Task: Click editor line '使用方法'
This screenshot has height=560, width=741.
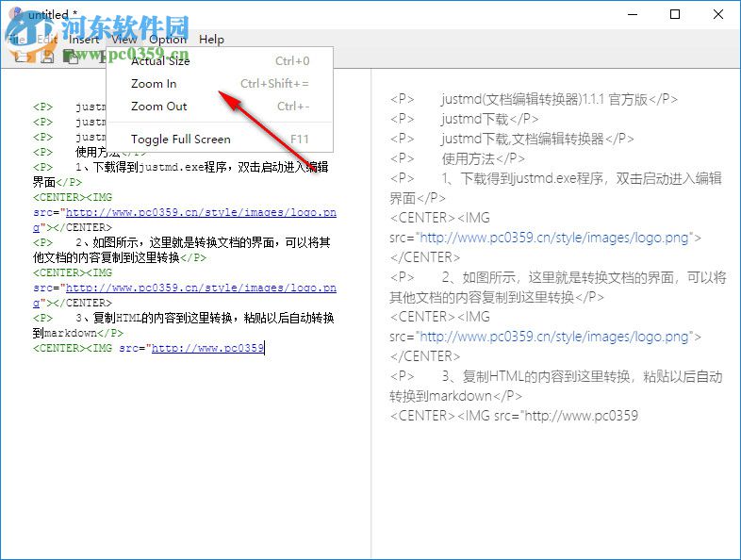Action: coord(98,152)
